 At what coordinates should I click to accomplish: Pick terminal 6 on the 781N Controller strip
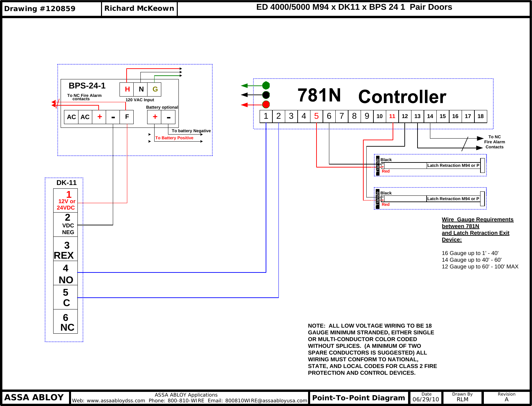click(x=329, y=116)
